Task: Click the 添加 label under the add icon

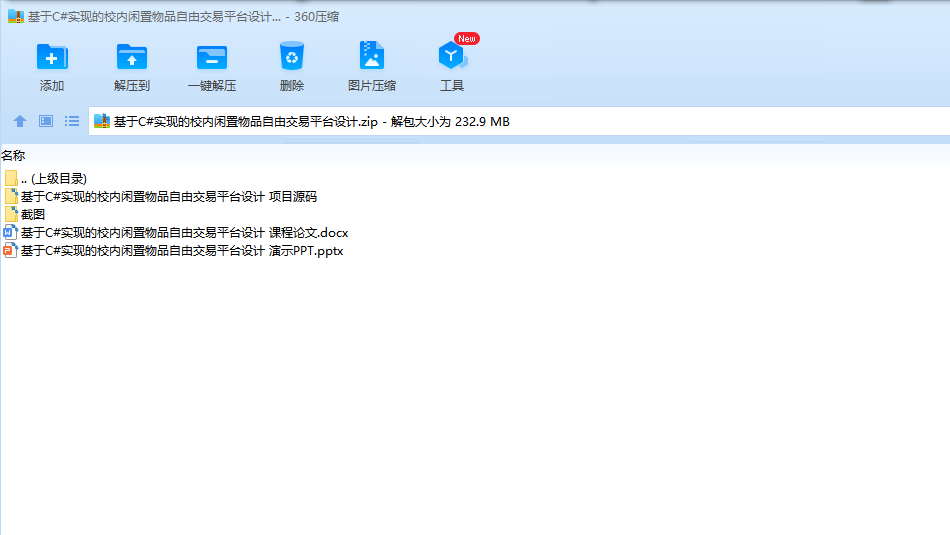Action: (52, 86)
